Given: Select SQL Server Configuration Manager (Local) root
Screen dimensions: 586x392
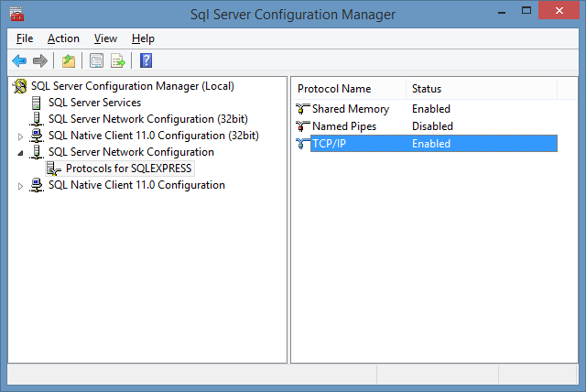Looking at the screenshot, I should point(133,86).
